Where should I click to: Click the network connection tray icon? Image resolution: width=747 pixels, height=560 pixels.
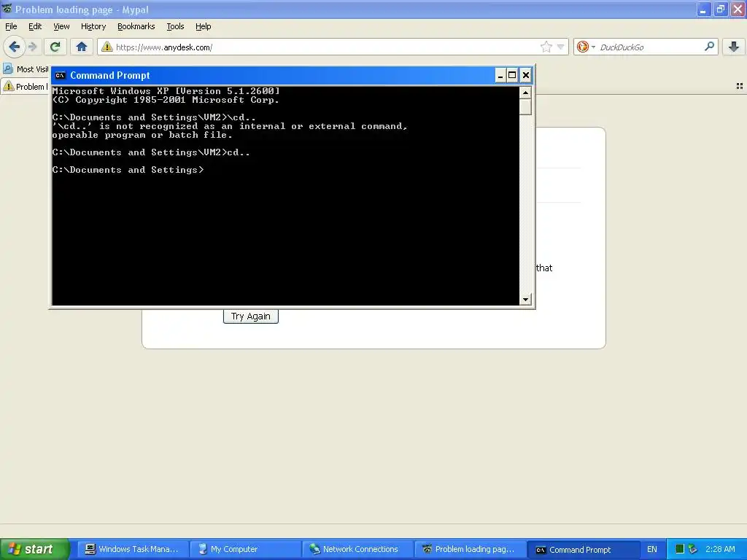coord(693,549)
